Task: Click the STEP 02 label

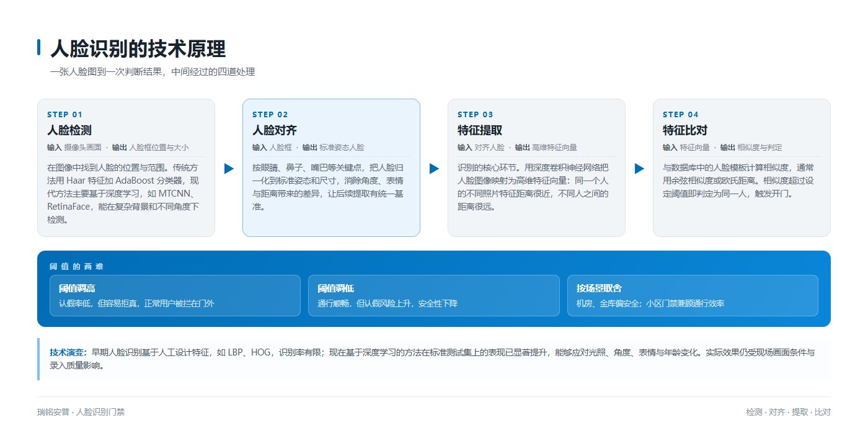Action: coord(270,114)
